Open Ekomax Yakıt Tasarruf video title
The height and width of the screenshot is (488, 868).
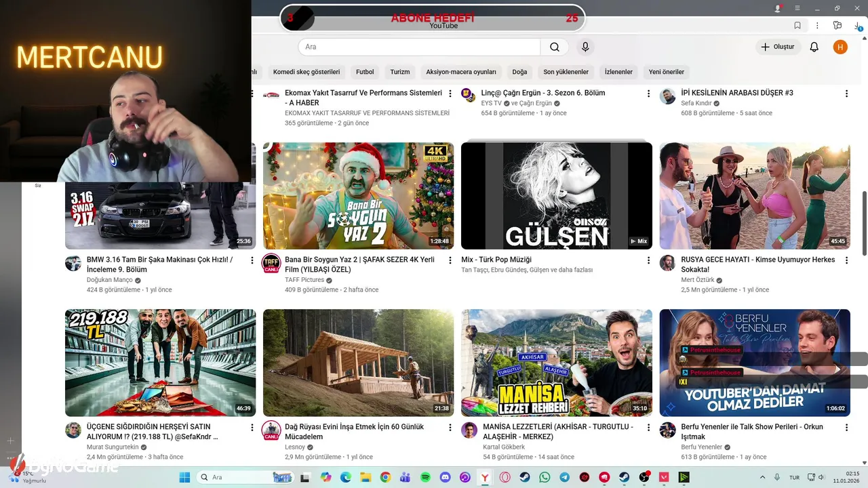363,98
